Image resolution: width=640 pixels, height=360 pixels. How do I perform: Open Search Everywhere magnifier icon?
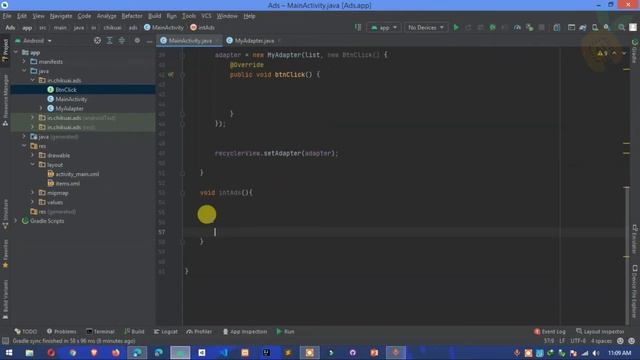coord(621,27)
